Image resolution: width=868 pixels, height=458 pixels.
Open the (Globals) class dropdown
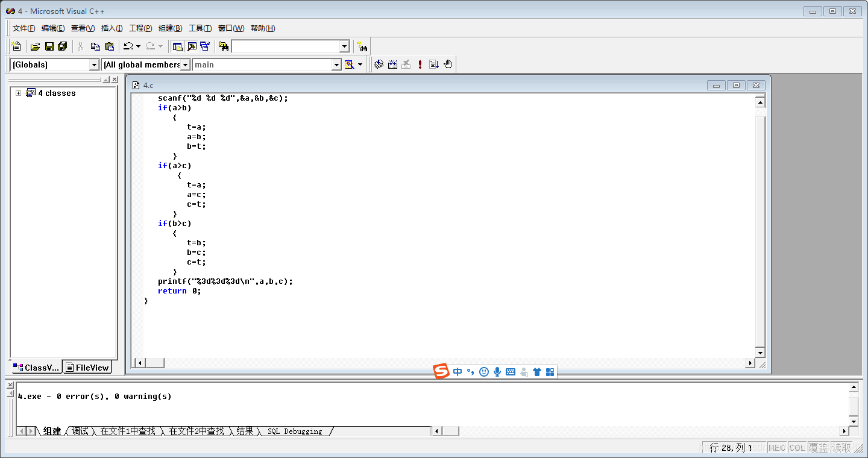click(x=94, y=64)
